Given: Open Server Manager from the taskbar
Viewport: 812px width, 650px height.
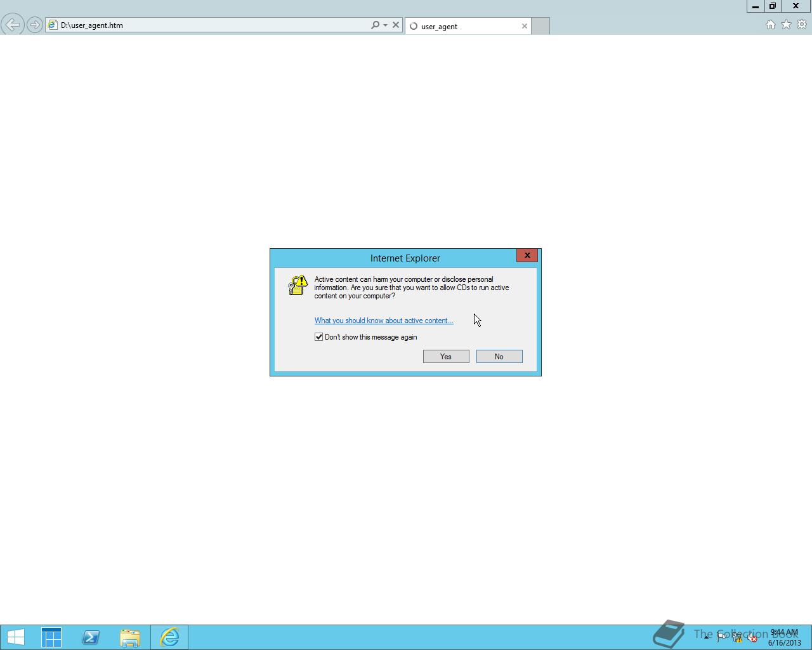Looking at the screenshot, I should [51, 637].
